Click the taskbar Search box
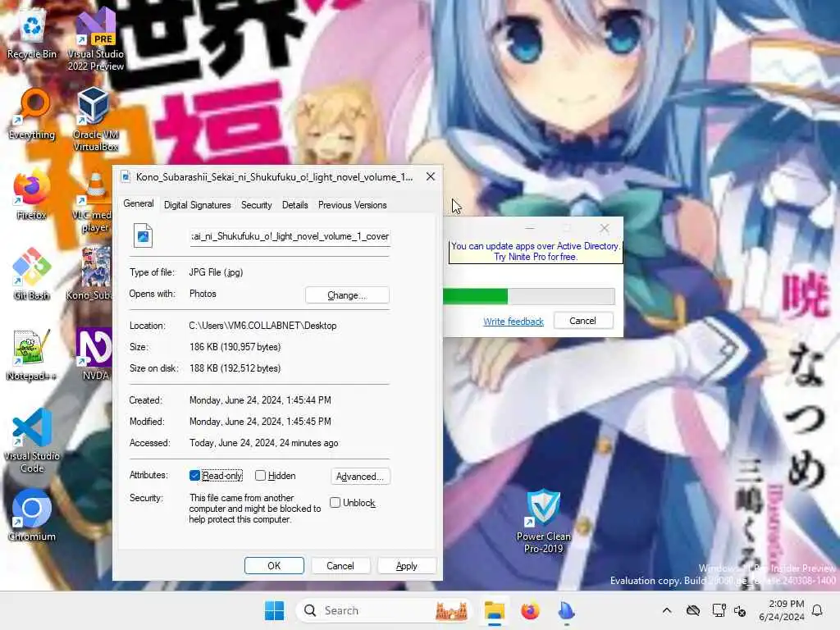 384,610
